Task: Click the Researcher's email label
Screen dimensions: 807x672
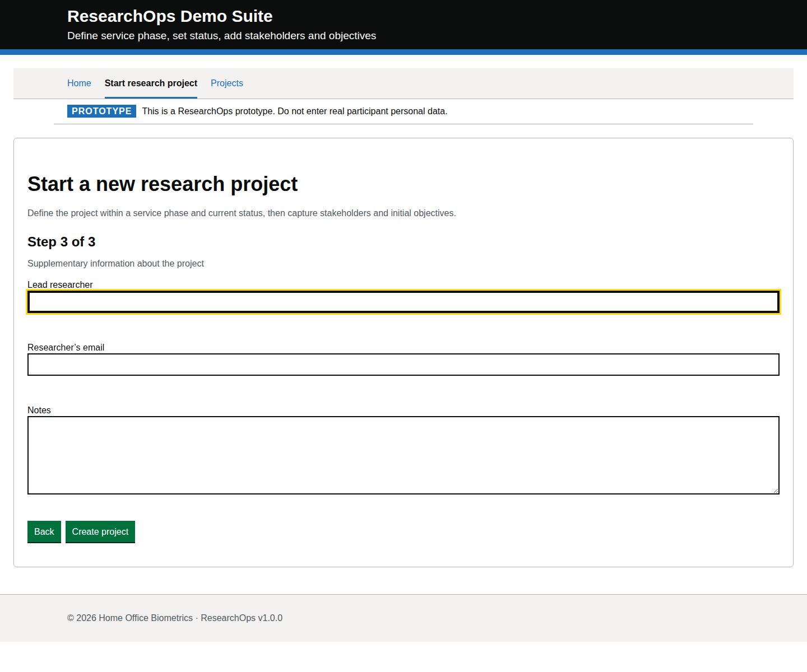Action: click(x=66, y=347)
